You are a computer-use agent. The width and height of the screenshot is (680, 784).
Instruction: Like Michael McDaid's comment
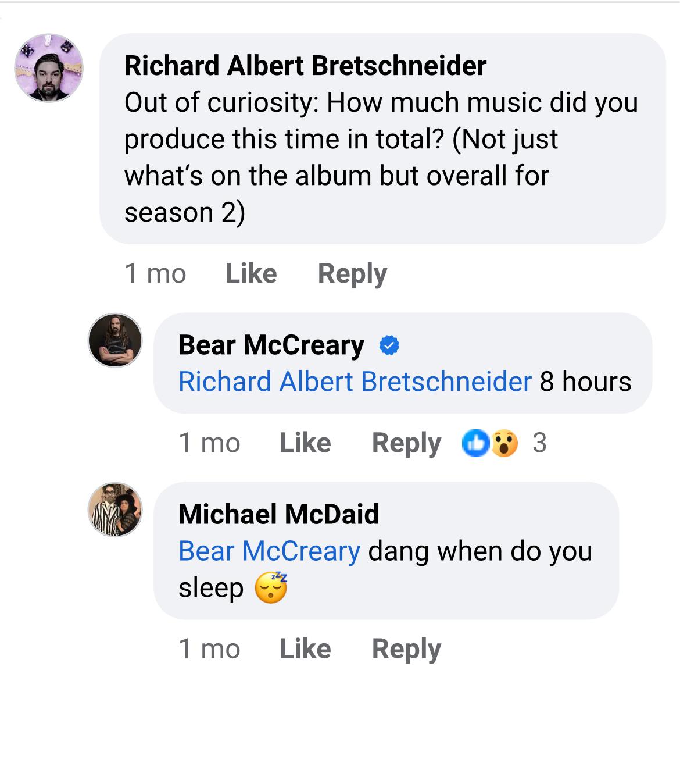point(305,648)
